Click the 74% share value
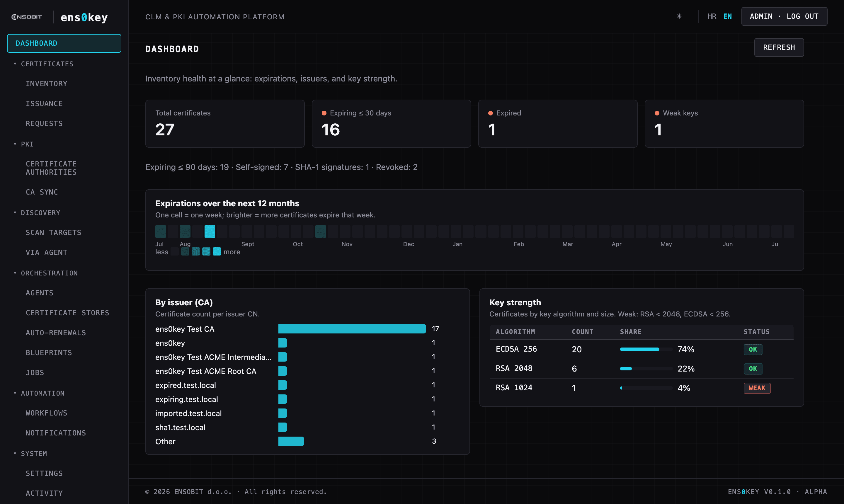This screenshot has height=504, width=844. [686, 350]
